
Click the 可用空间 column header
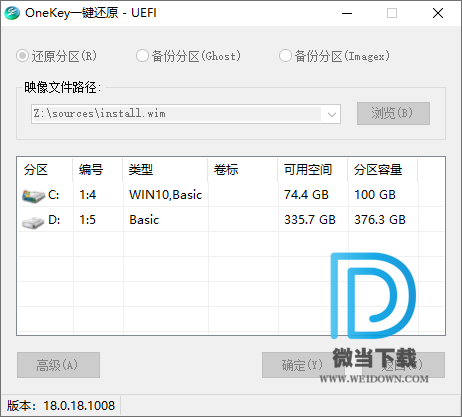(x=313, y=170)
